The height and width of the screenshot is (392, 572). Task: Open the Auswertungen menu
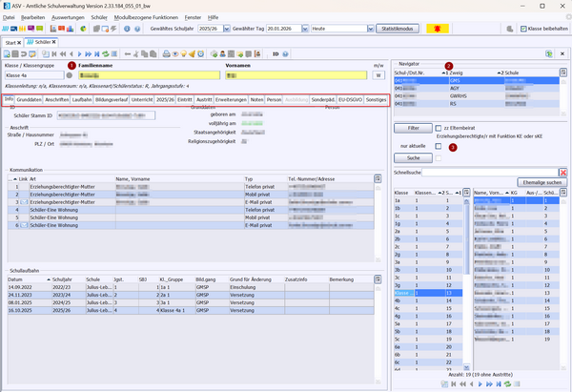point(69,17)
